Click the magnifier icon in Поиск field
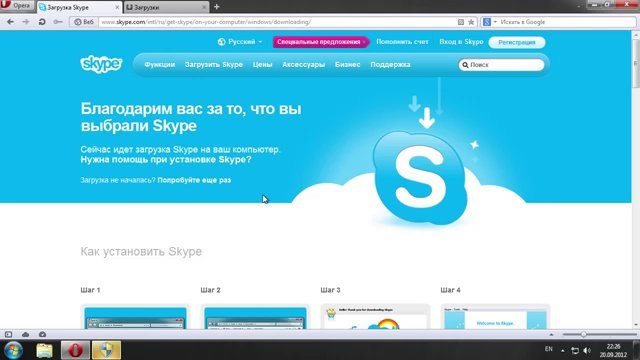 [465, 65]
